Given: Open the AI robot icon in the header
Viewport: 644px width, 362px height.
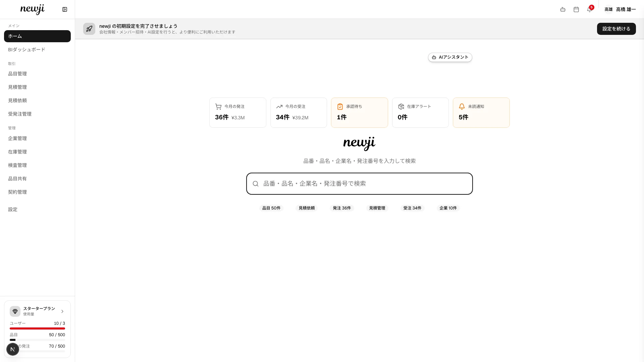Looking at the screenshot, I should pyautogui.click(x=563, y=9).
